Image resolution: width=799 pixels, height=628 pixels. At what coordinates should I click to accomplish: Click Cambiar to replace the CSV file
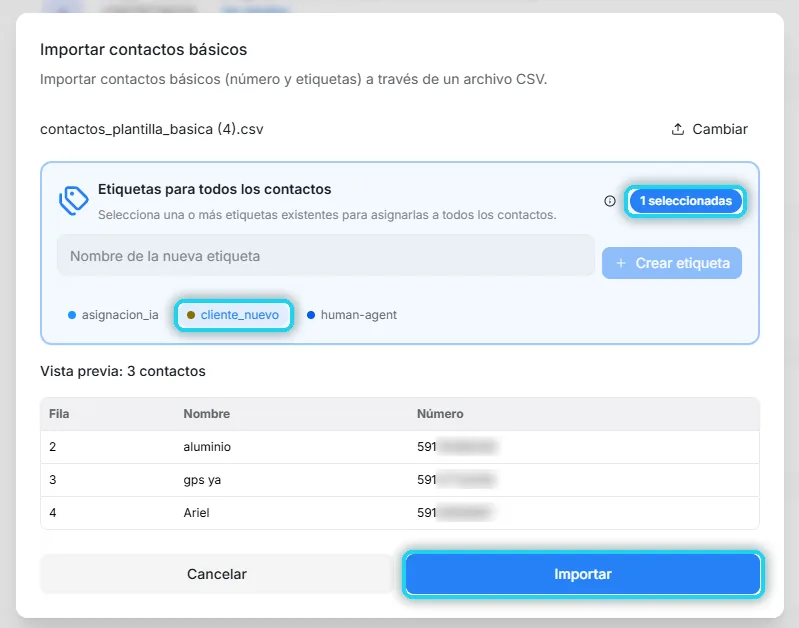(710, 129)
